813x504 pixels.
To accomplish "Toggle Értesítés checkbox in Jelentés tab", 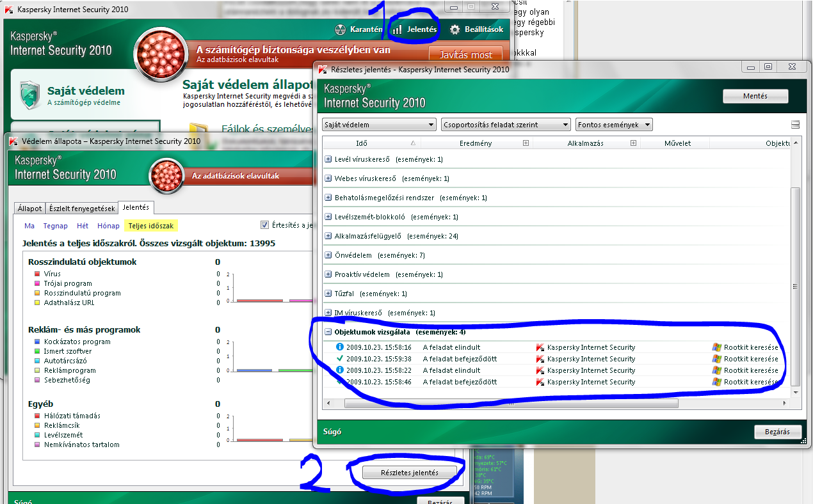I will click(x=265, y=224).
